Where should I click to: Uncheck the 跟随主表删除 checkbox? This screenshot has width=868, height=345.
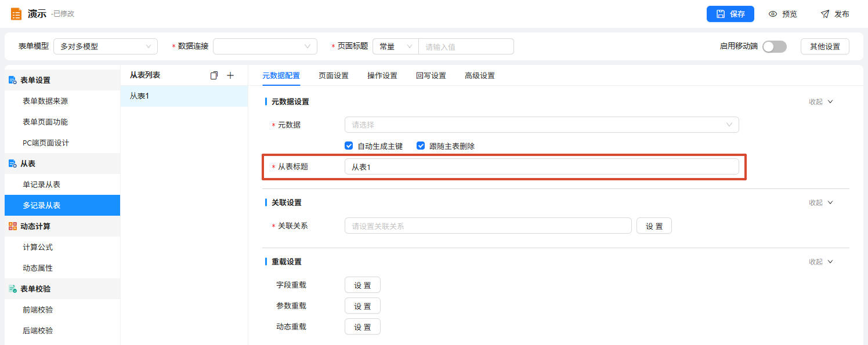421,146
